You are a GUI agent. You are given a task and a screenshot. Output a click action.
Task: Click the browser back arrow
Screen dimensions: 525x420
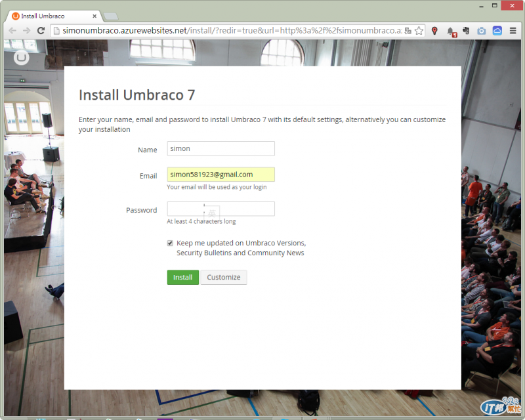tap(12, 31)
